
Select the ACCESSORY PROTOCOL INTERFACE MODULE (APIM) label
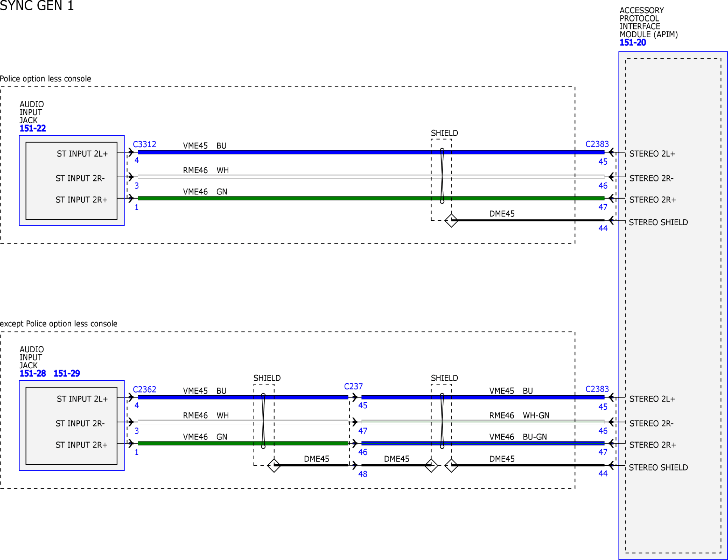(648, 23)
